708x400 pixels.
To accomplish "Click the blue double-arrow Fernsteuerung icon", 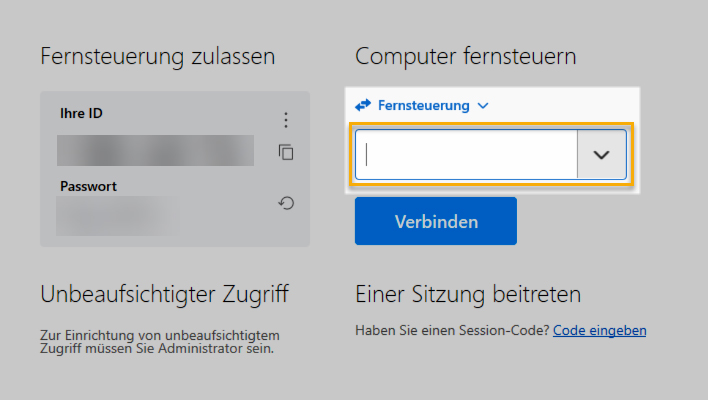I will point(363,105).
